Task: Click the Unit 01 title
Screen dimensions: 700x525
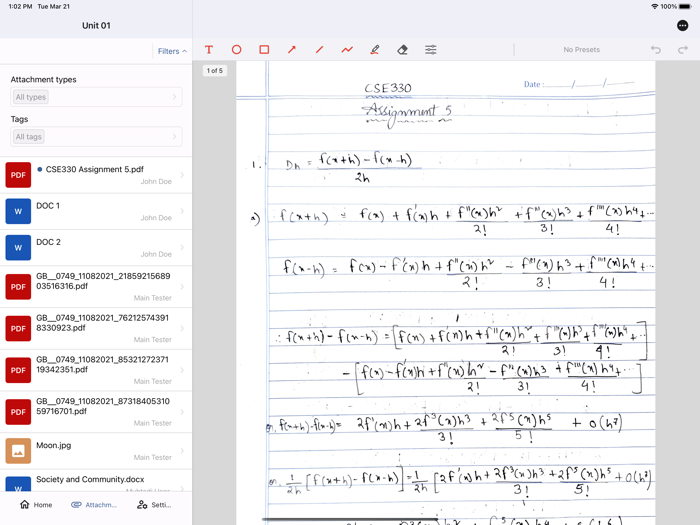Action: pyautogui.click(x=96, y=25)
